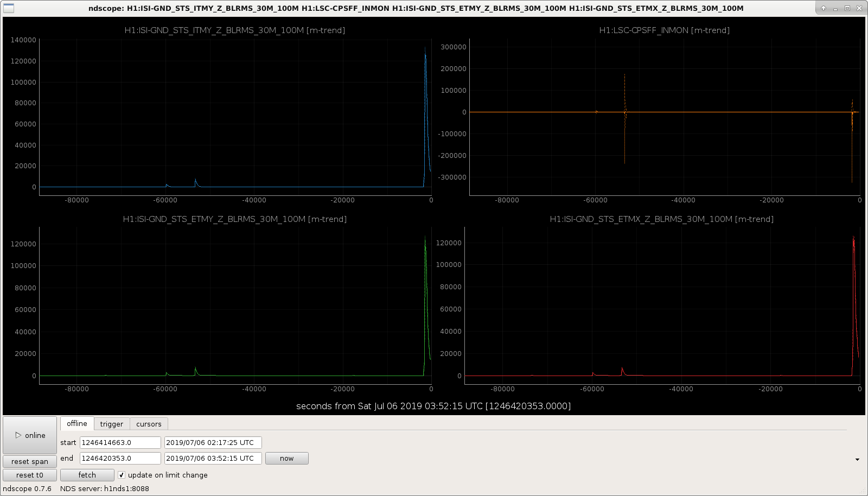Click the reset span button

30,461
